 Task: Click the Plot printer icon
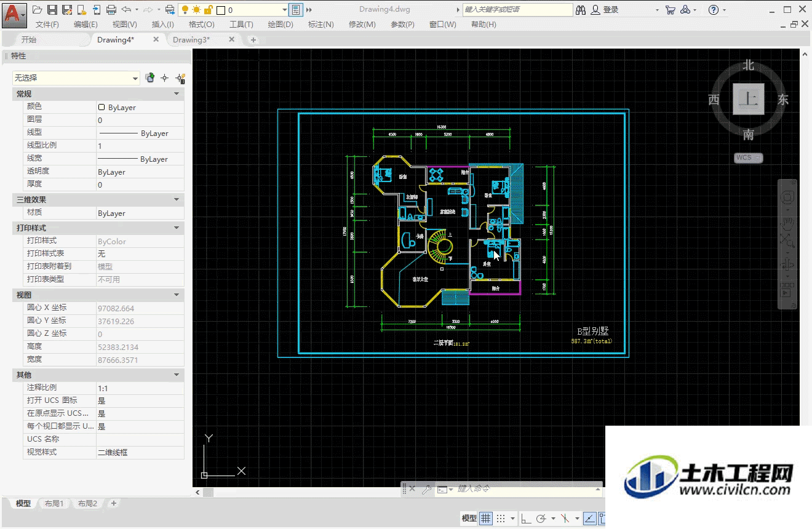point(111,10)
